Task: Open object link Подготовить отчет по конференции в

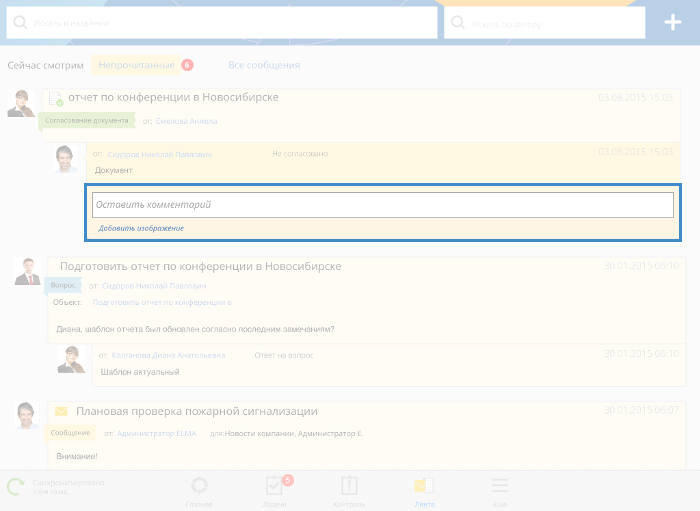Action: [162, 302]
